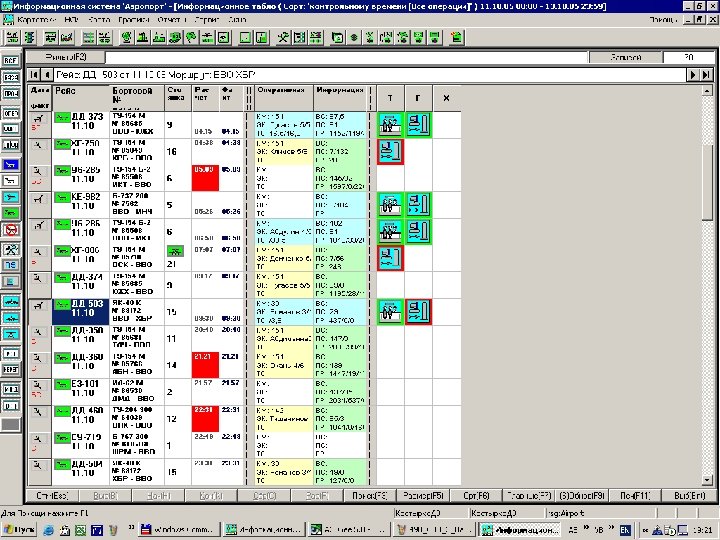Open boarding icon for flight ДД 373
720x540 pixels.
pyautogui.click(x=418, y=124)
